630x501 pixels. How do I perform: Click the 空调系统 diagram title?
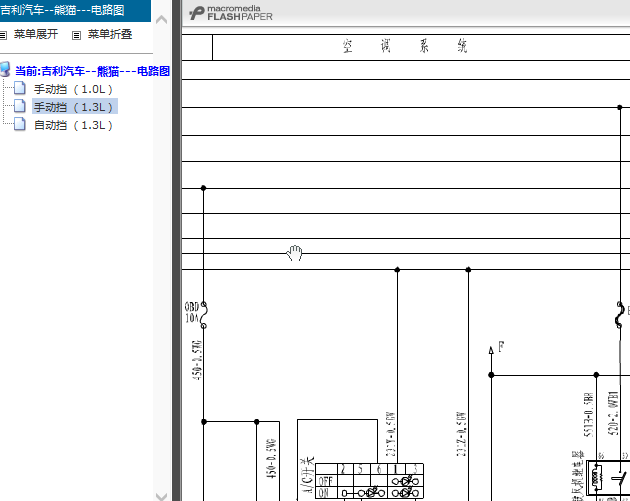[405, 46]
